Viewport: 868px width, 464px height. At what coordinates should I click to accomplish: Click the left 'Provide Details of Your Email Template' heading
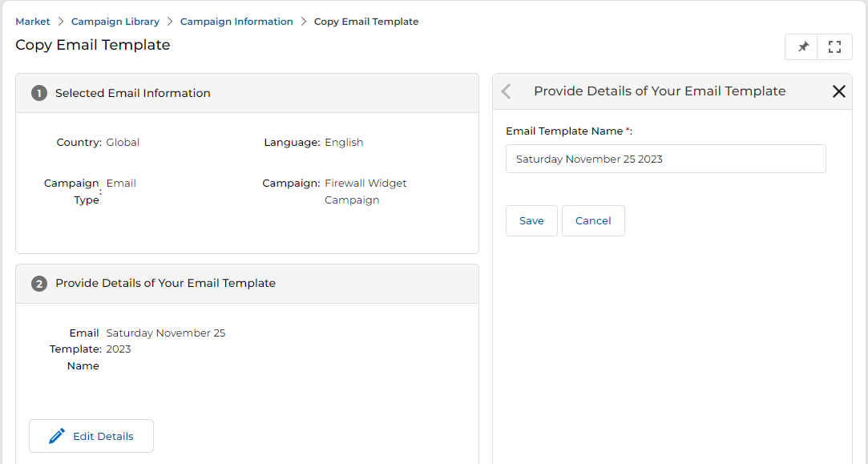166,283
